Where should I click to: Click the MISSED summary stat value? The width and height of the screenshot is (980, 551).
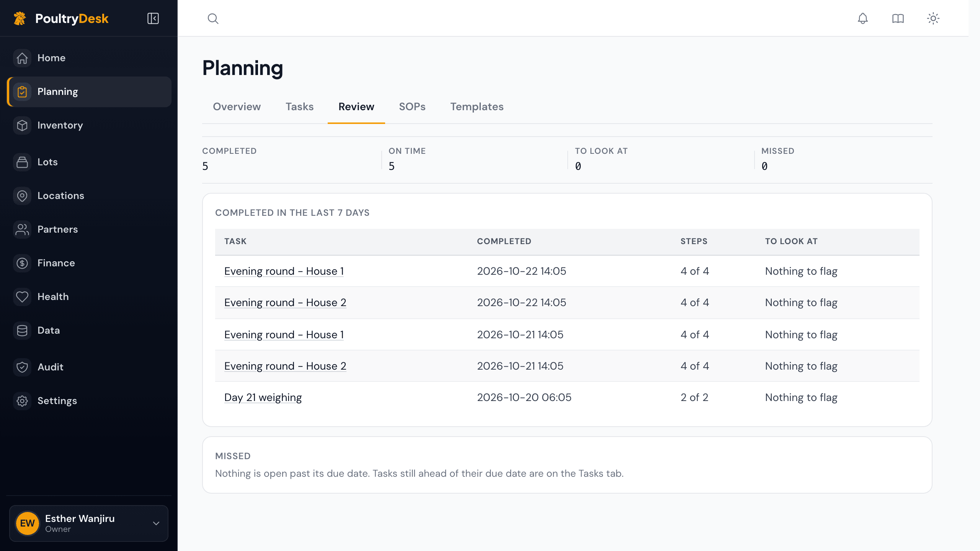click(x=764, y=166)
